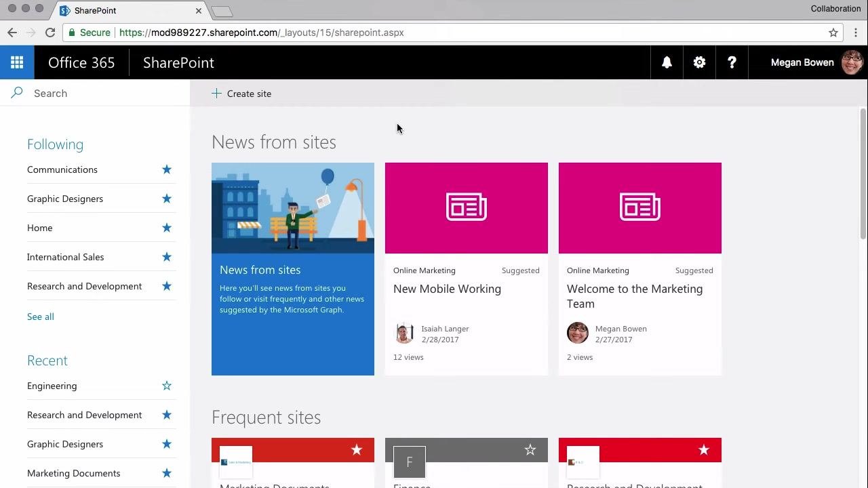Open the help question mark
Image resolution: width=868 pixels, height=488 pixels.
[x=732, y=62]
